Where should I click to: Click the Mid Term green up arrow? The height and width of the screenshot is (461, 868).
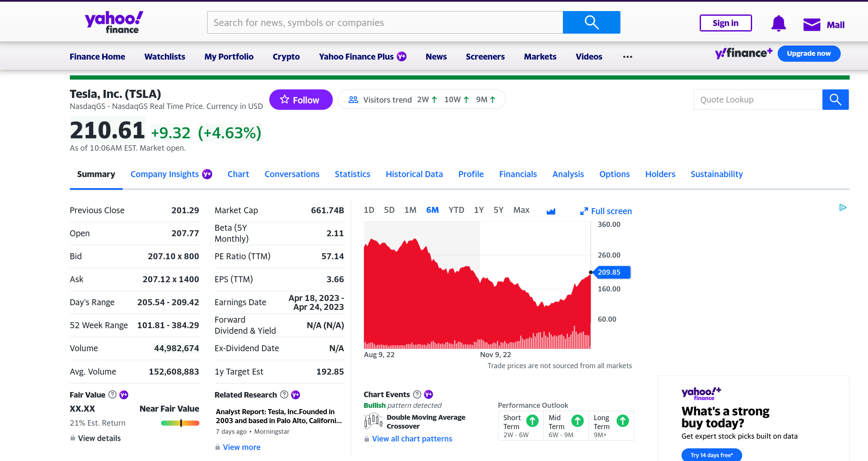point(577,421)
